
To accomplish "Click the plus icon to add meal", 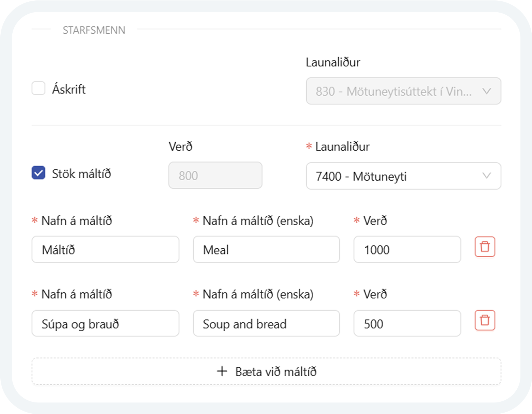I will [x=222, y=371].
